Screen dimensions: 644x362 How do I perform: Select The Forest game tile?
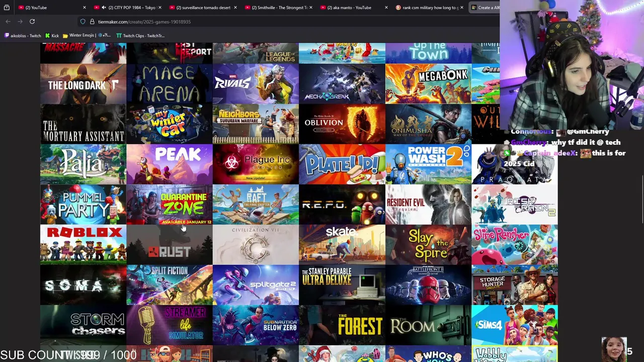pos(342,325)
